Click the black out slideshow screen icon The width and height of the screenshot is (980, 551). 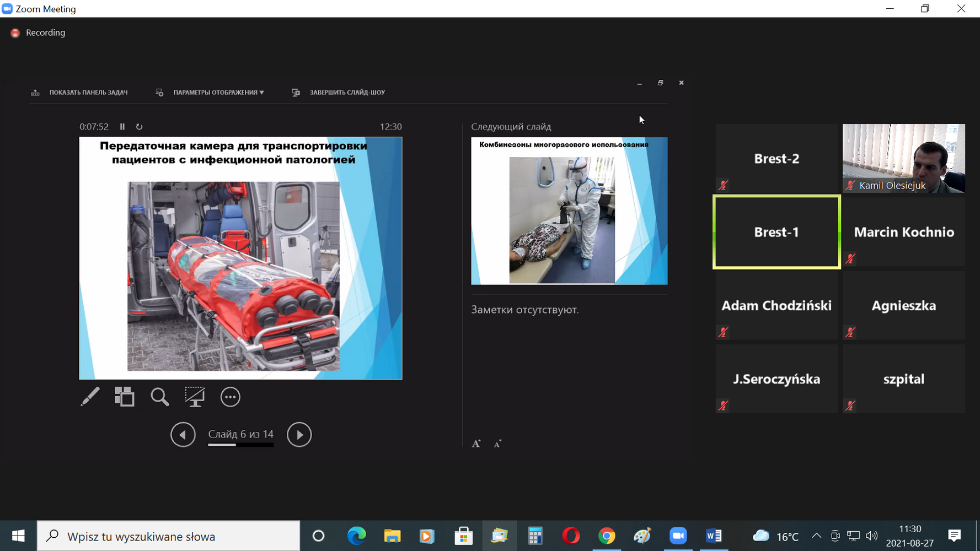195,397
